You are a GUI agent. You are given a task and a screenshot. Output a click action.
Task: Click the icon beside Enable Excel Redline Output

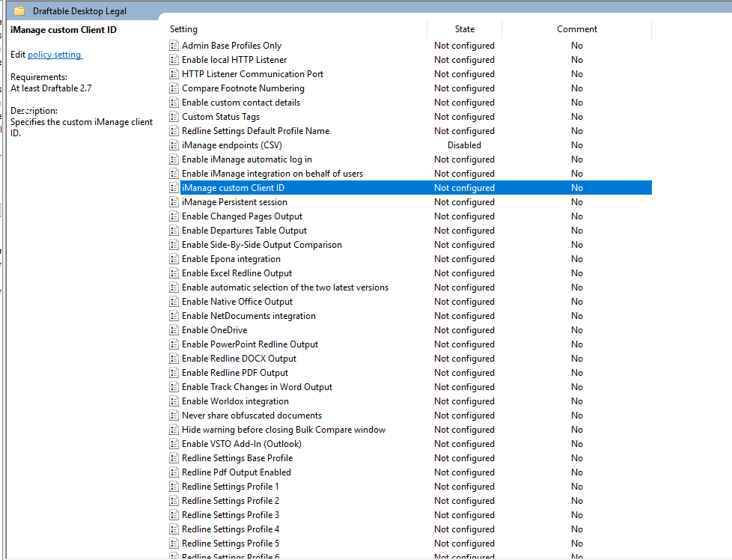point(174,273)
